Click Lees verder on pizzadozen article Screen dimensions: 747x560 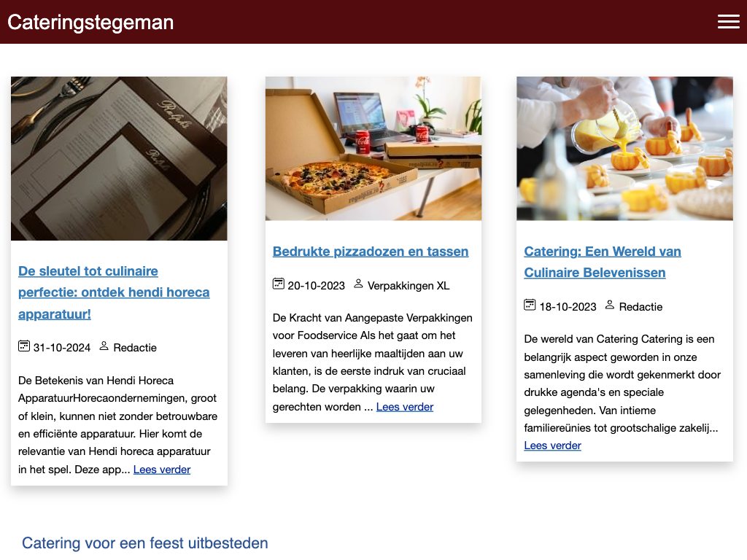tap(405, 407)
